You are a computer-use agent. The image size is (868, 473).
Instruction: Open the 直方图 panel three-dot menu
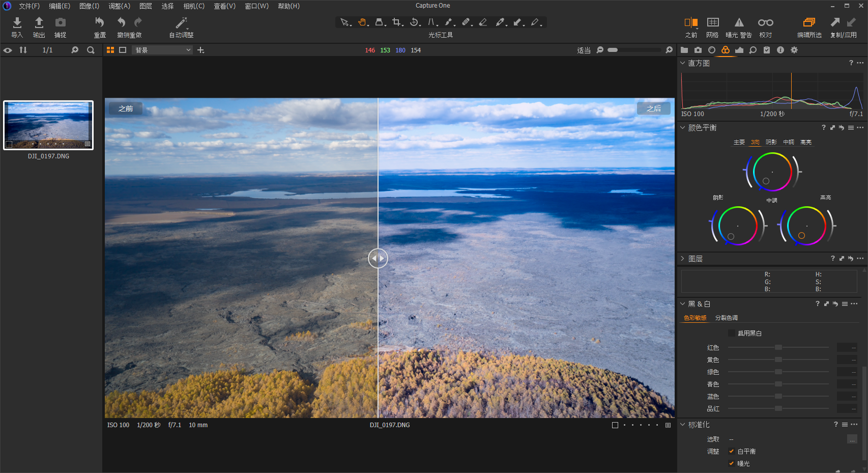point(860,63)
